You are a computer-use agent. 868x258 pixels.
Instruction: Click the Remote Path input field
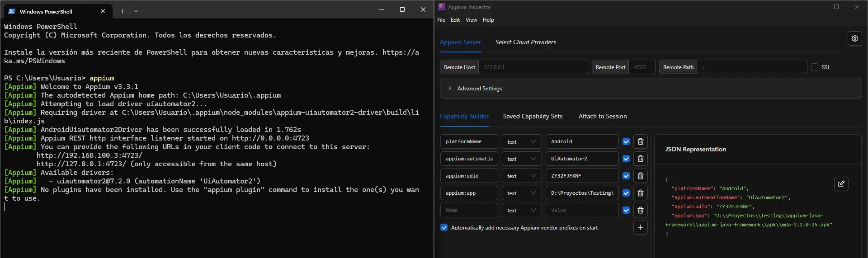tap(752, 67)
